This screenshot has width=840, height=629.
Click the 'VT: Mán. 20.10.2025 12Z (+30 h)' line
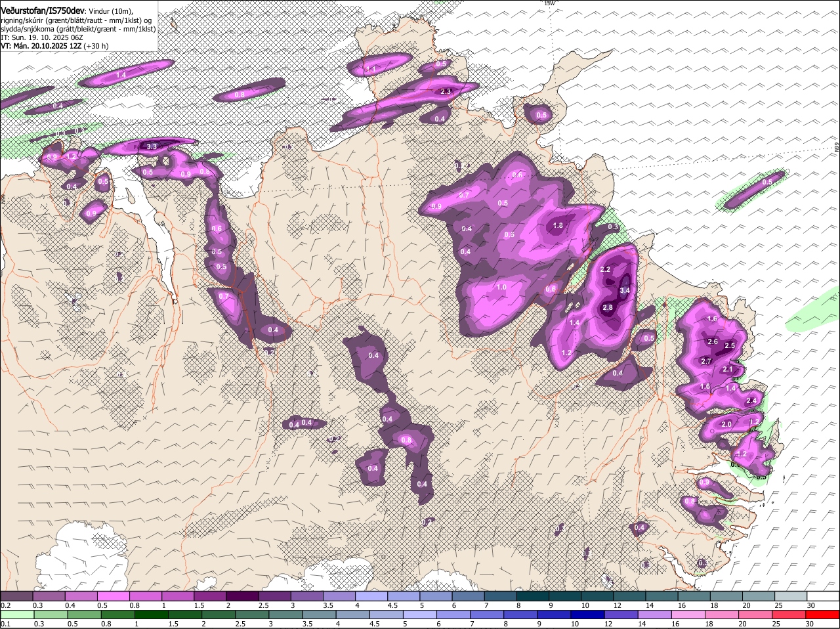click(x=54, y=46)
